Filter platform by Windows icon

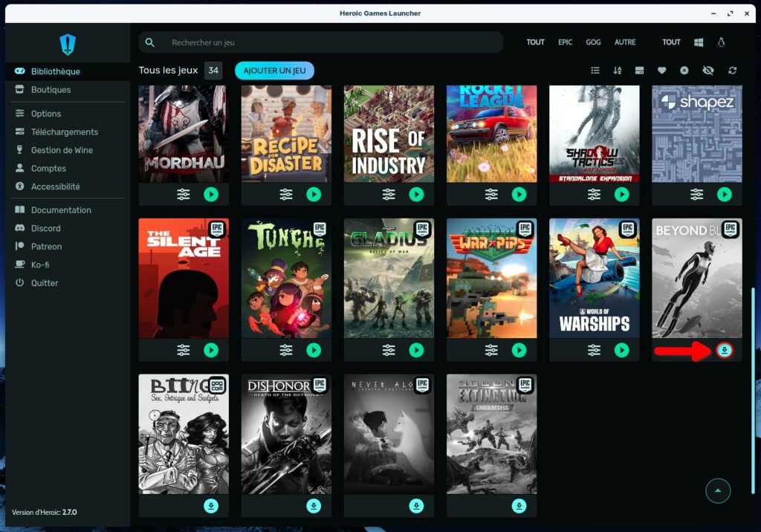(699, 42)
